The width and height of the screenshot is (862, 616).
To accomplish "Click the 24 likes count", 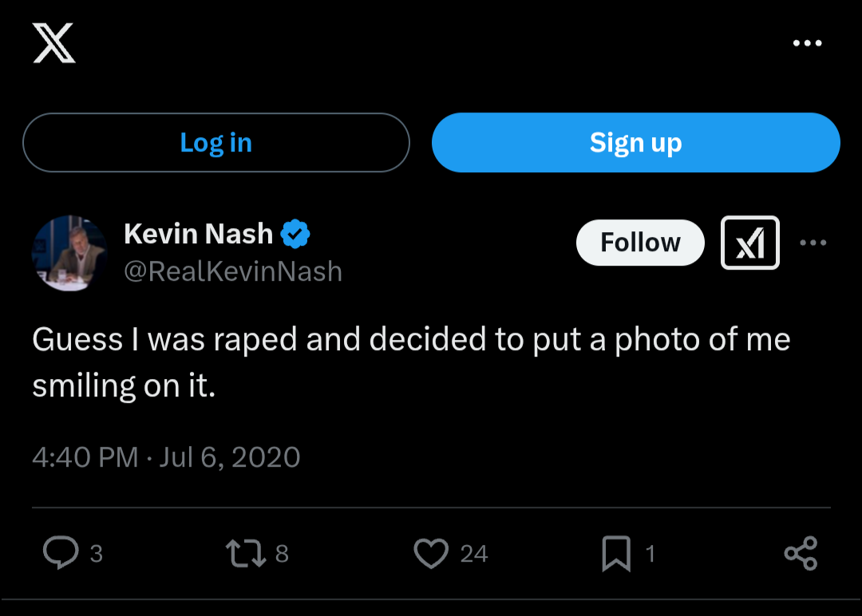I will pyautogui.click(x=474, y=554).
